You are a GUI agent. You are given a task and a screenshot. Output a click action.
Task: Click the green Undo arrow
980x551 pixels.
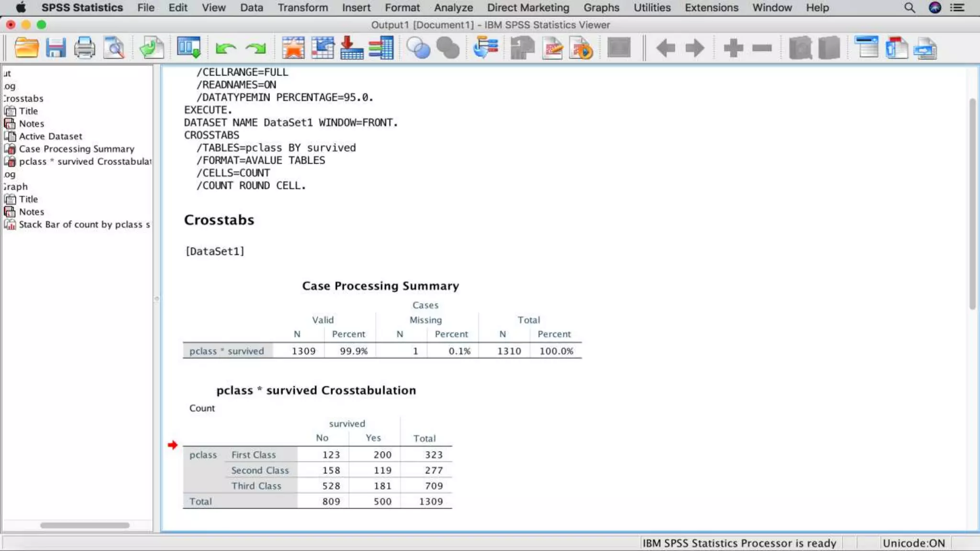225,48
